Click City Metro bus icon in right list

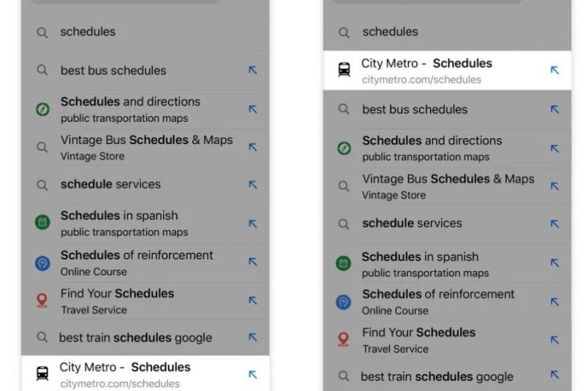(344, 71)
